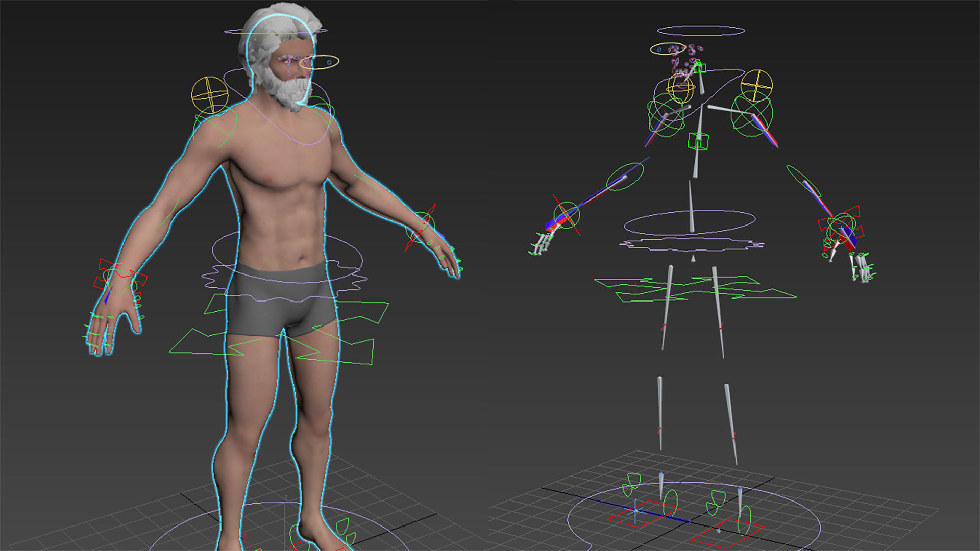This screenshot has width=980, height=551.
Task: Select the purple smooth ellipse at the skeleton's waist
Action: [690, 222]
